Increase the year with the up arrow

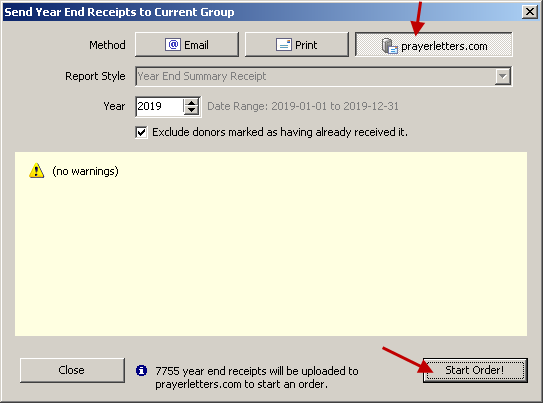coord(191,102)
